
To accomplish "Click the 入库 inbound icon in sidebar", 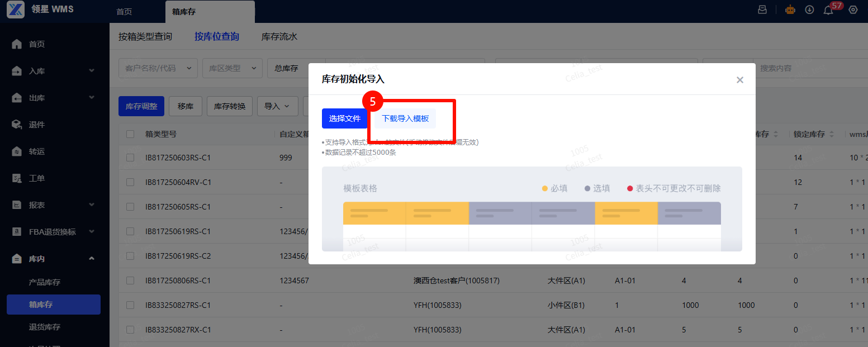I will click(x=17, y=71).
